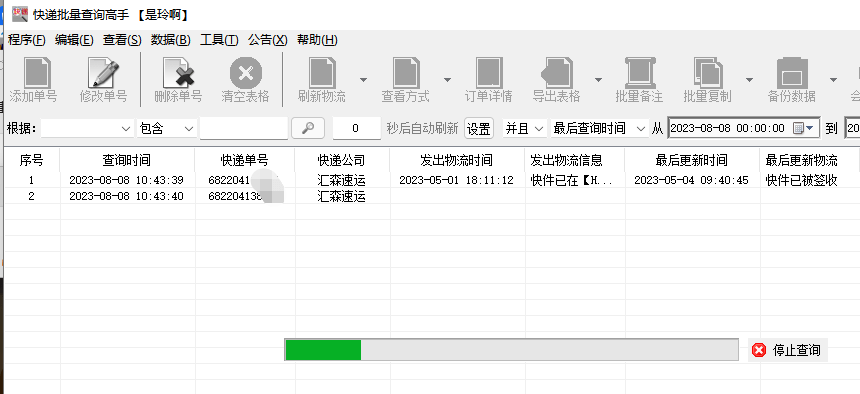The width and height of the screenshot is (860, 394).
Task: Click the 修改单号 pencil icon
Action: point(104,72)
